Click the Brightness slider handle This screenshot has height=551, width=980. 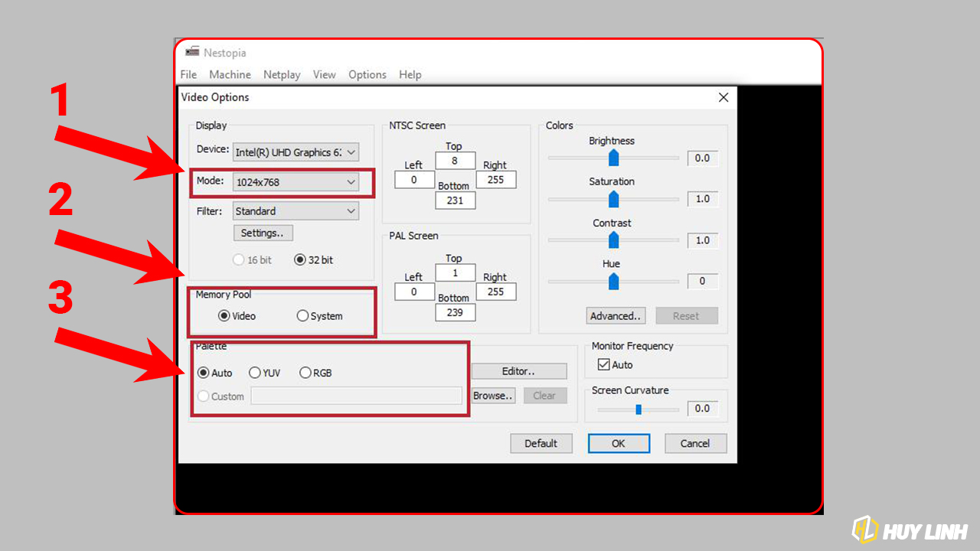point(613,158)
